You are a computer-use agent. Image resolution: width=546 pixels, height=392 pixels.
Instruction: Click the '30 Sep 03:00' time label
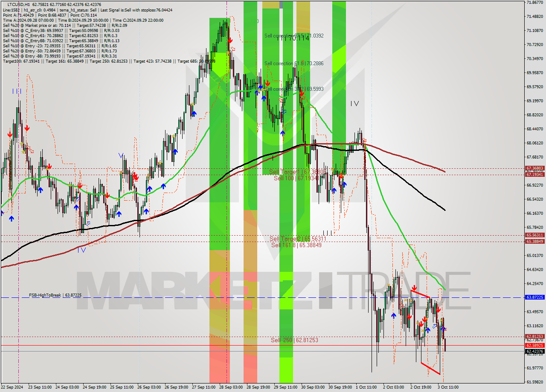point(313,387)
